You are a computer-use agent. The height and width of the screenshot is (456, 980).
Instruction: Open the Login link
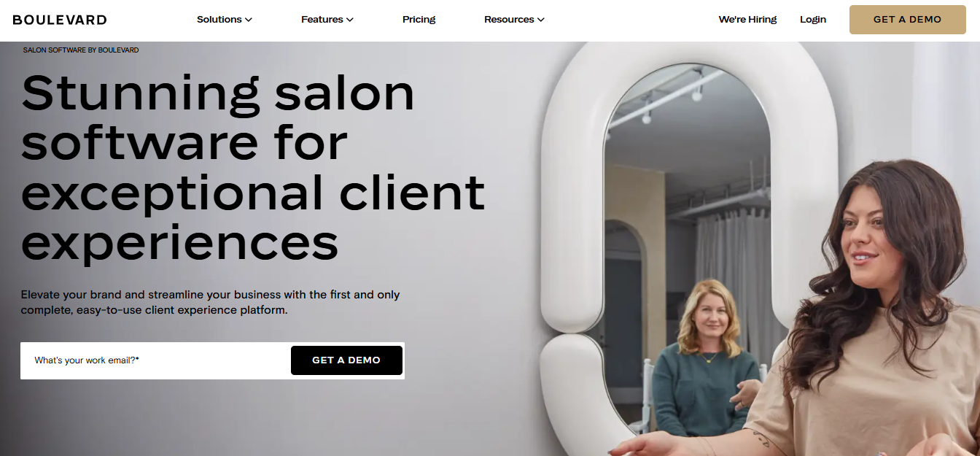point(813,20)
